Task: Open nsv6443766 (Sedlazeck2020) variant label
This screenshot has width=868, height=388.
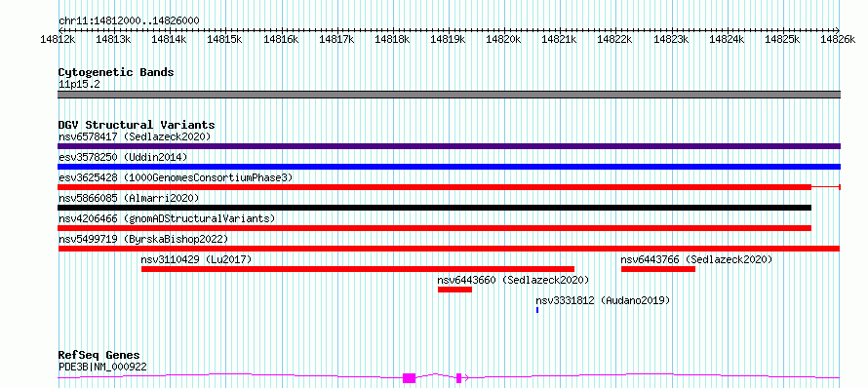Action: 697,259
